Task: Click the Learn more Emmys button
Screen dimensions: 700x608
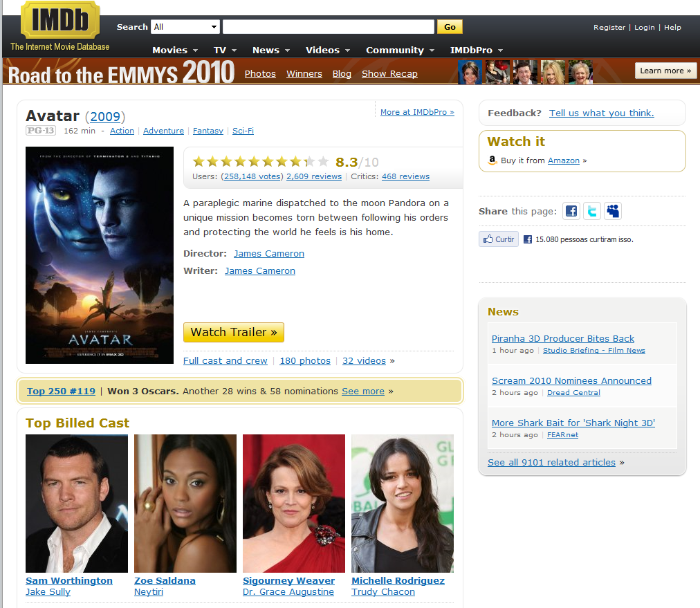Action: (665, 71)
